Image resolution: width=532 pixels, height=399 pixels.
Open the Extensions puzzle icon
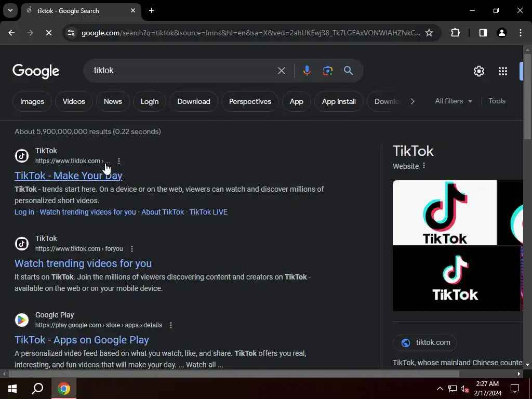455,33
